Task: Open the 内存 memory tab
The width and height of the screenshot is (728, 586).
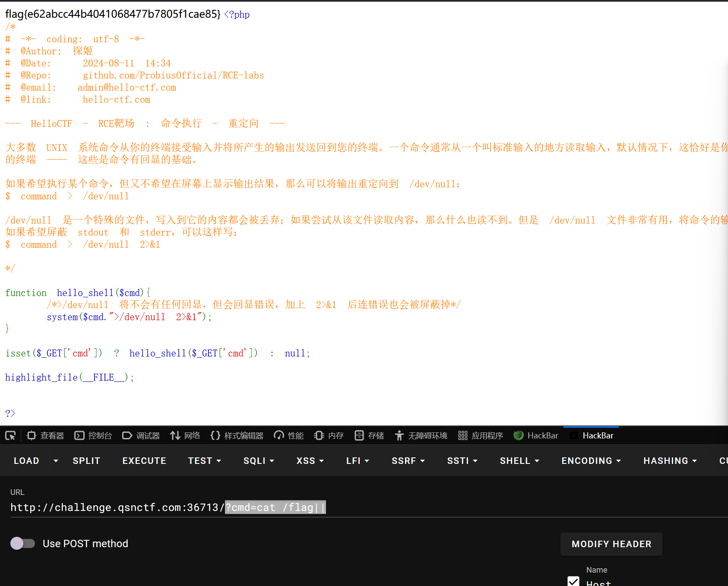Action: pos(329,435)
